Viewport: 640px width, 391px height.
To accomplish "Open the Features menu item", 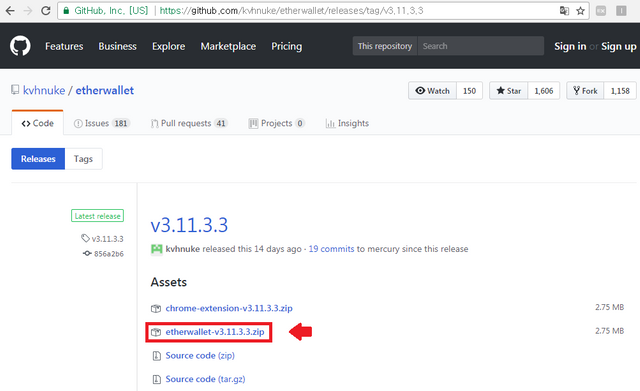I will 64,46.
